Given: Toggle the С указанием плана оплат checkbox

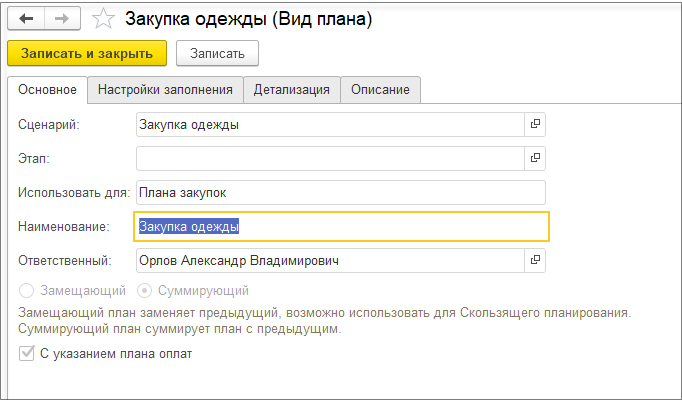Looking at the screenshot, I should point(27,353).
